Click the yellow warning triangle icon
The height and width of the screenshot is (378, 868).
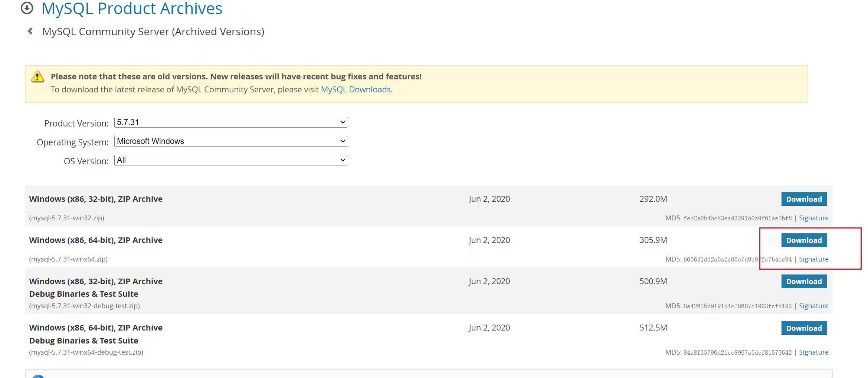click(x=37, y=76)
